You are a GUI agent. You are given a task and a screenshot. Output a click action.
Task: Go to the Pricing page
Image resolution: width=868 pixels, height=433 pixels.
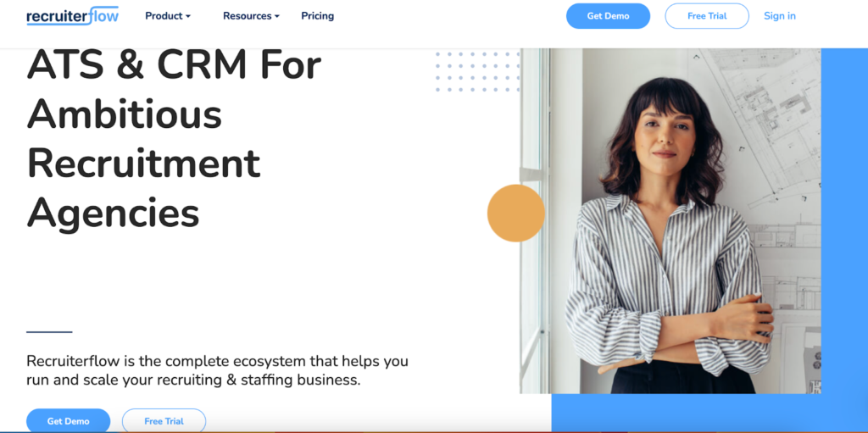click(x=317, y=16)
